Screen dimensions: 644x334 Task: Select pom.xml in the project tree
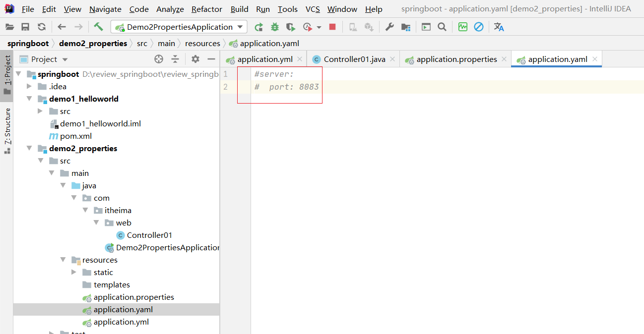pyautogui.click(x=75, y=136)
